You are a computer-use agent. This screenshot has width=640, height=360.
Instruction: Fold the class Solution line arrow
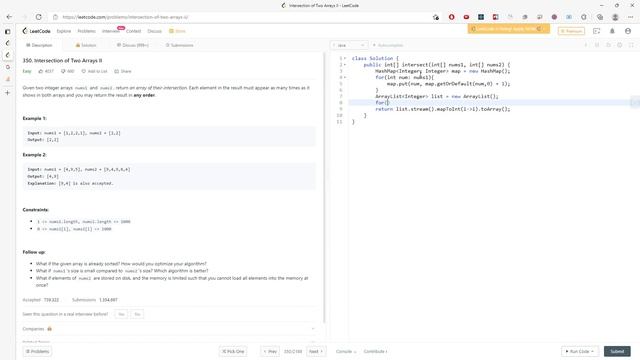pos(345,58)
